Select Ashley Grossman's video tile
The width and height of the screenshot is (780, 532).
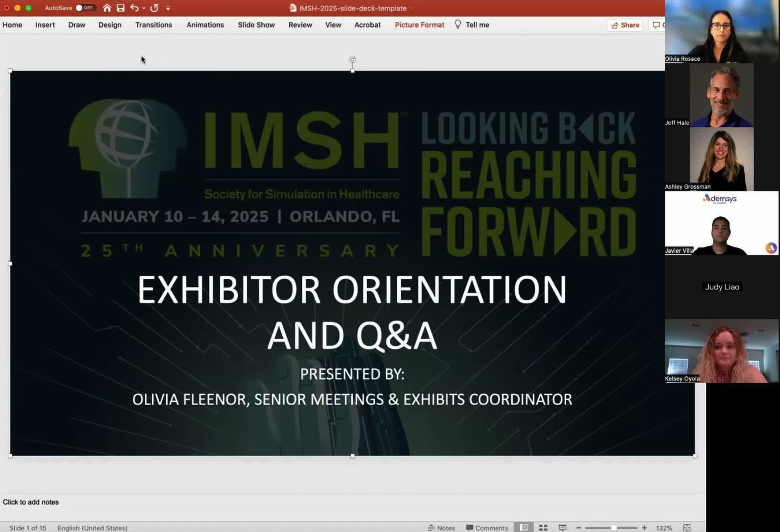point(722,159)
